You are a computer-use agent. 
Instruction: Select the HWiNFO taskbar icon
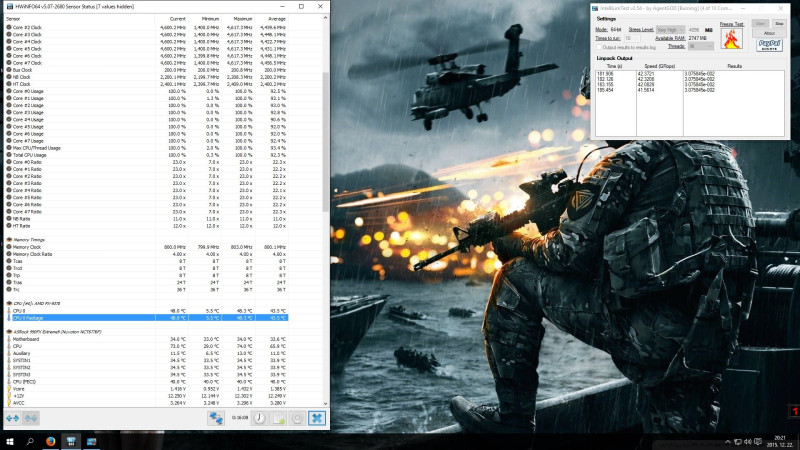[x=71, y=441]
